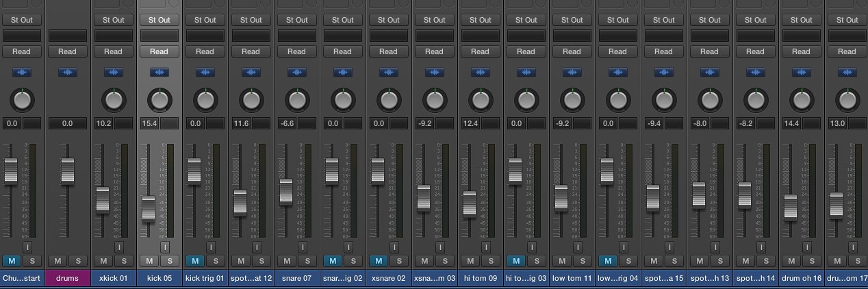Enable input monitoring (I) on xsnare 02
Viewport: 868px width, 289px height.
pyautogui.click(x=394, y=247)
